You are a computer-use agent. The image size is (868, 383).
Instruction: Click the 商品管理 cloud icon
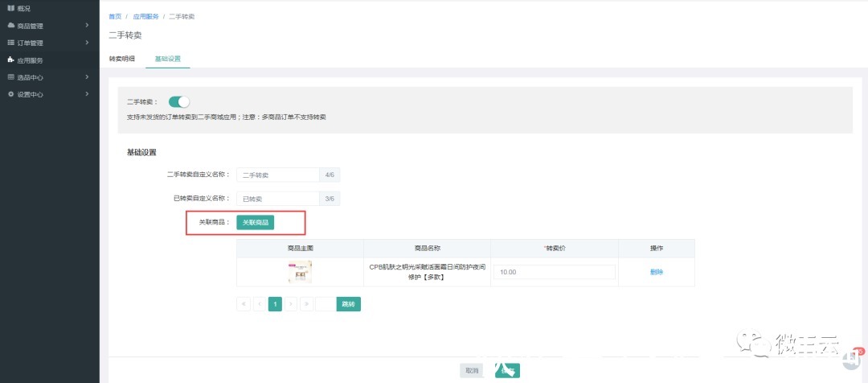10,26
